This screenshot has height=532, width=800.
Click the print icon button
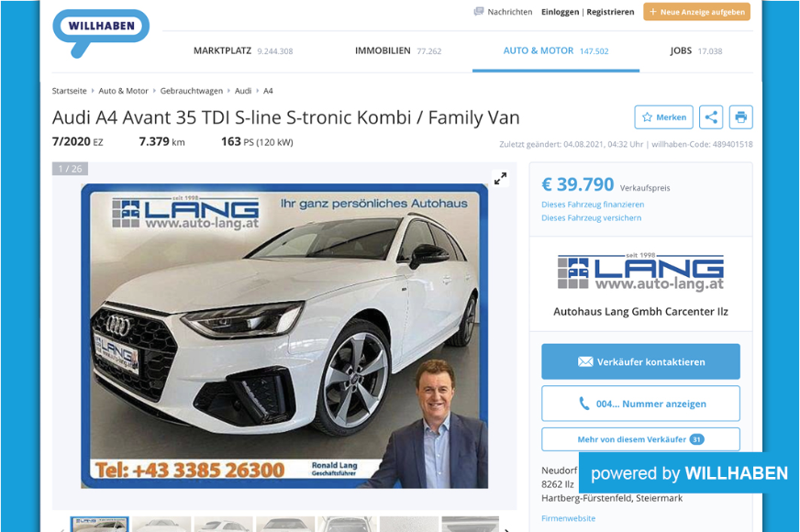(x=740, y=117)
